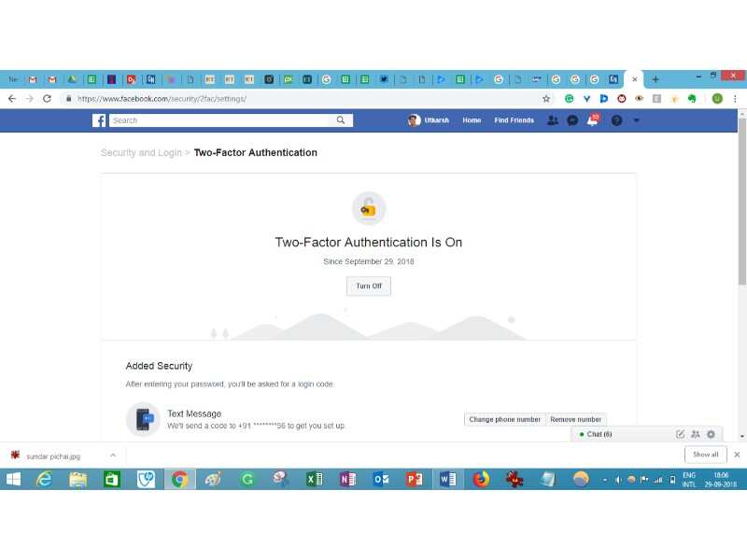Click the search magnifier button
The width and height of the screenshot is (747, 560).
pyautogui.click(x=342, y=120)
